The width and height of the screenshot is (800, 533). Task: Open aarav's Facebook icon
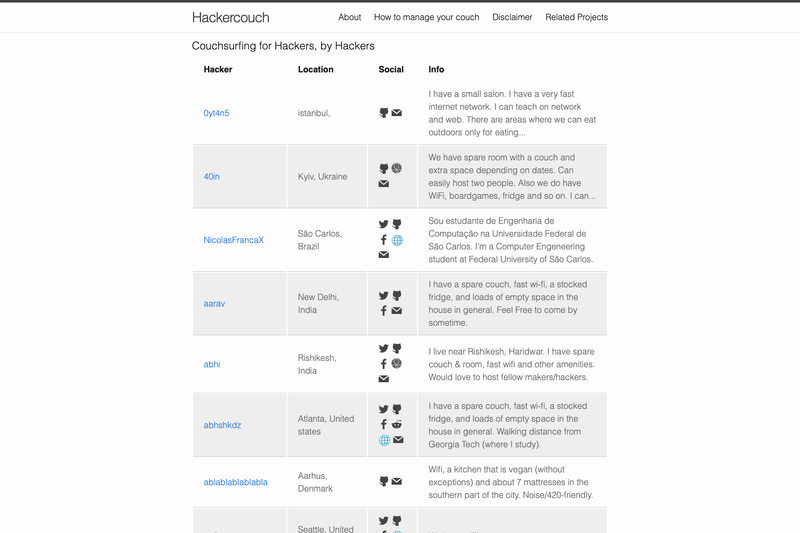point(384,311)
